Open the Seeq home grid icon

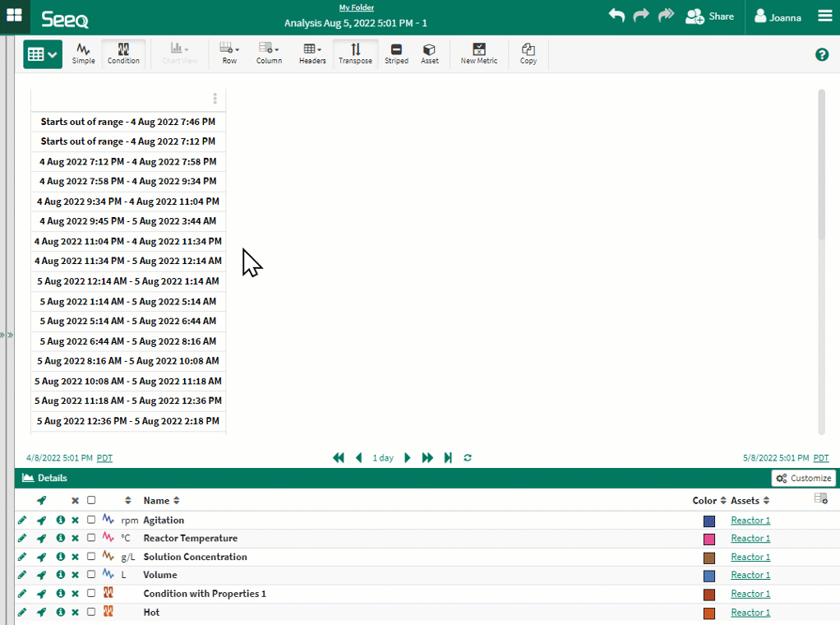click(x=14, y=16)
